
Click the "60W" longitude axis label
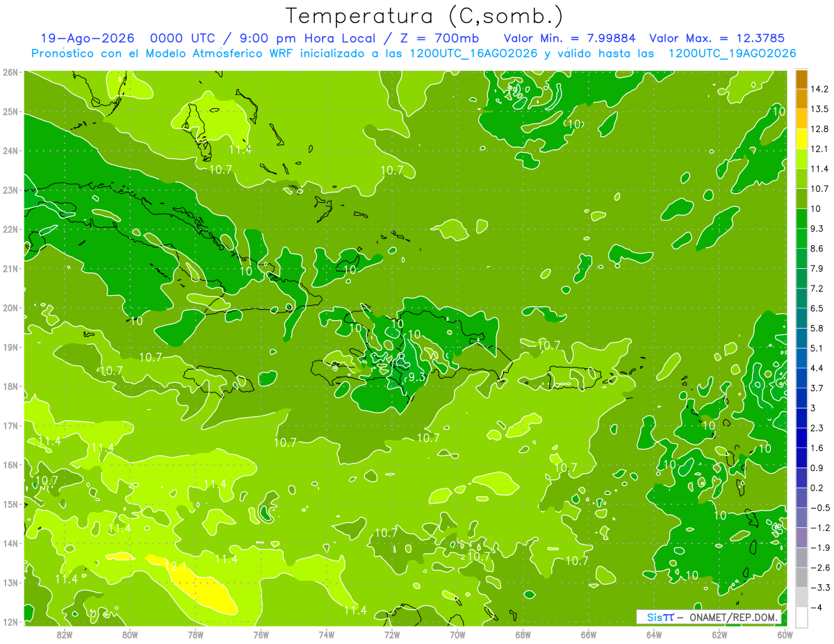(785, 634)
